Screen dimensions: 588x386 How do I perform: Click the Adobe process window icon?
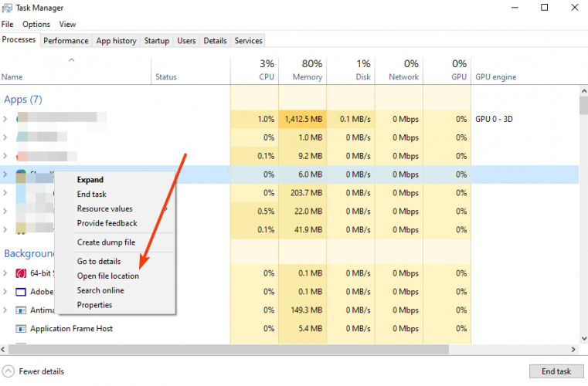(x=21, y=292)
